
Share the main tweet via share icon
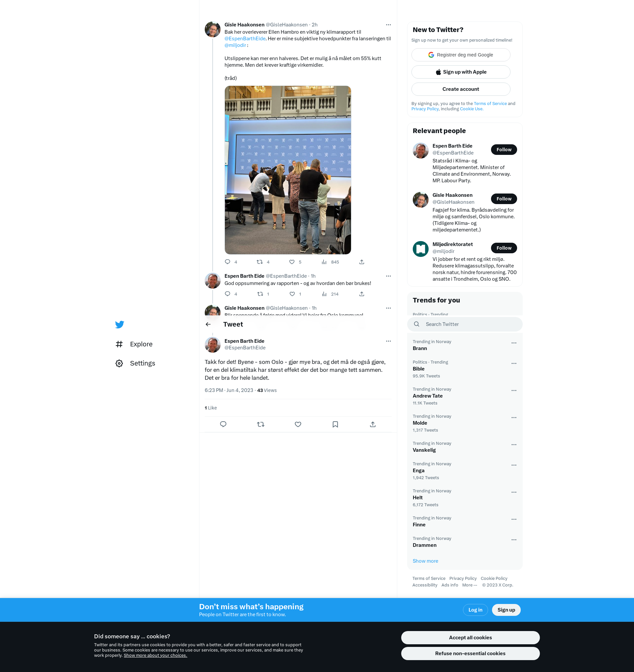click(x=372, y=424)
